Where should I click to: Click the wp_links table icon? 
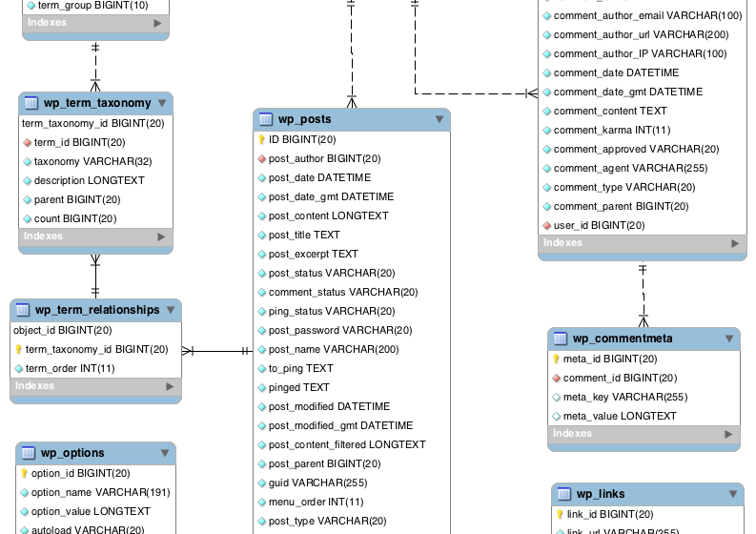tap(564, 494)
